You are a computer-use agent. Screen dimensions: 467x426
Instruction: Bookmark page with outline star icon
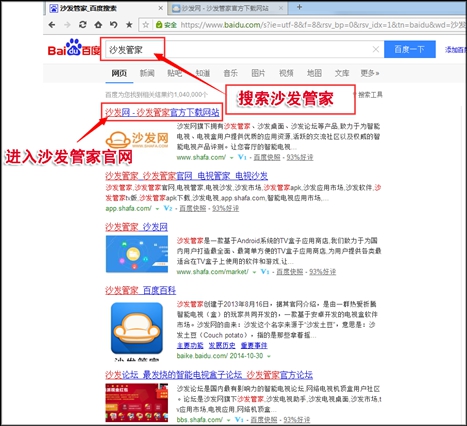click(x=146, y=25)
